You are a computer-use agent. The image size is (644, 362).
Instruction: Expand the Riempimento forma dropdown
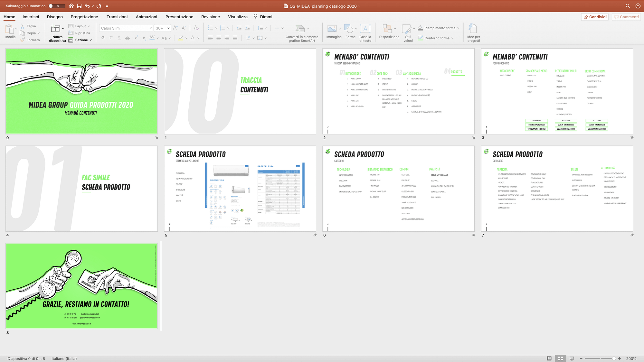(458, 28)
